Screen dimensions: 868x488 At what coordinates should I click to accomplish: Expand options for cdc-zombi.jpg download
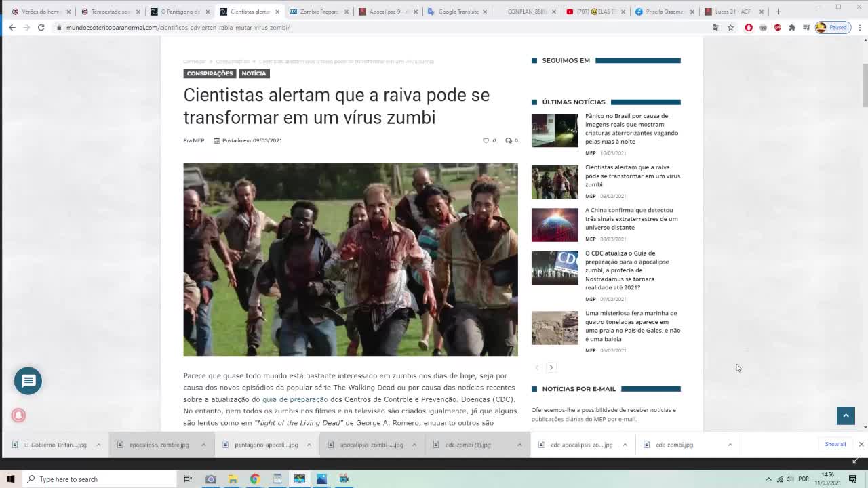pyautogui.click(x=730, y=445)
